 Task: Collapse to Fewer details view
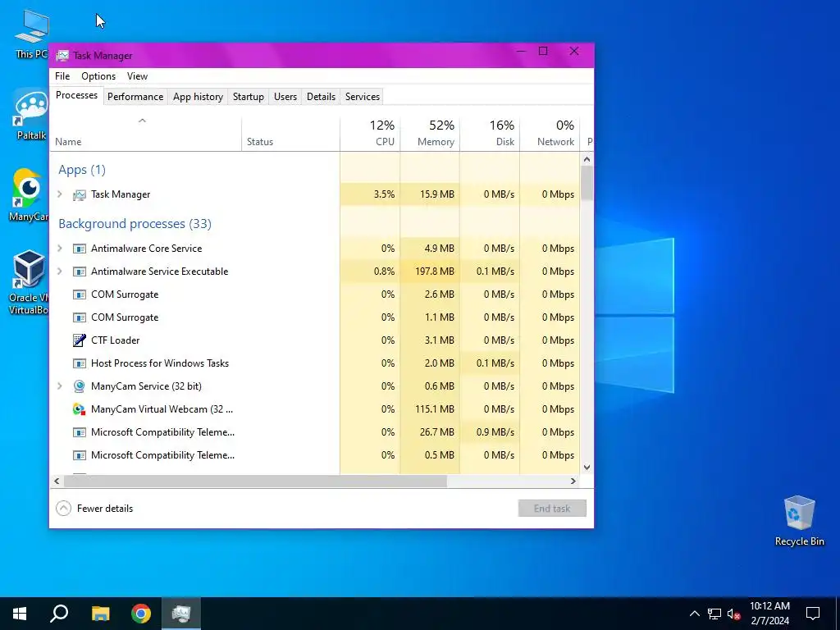click(x=95, y=509)
